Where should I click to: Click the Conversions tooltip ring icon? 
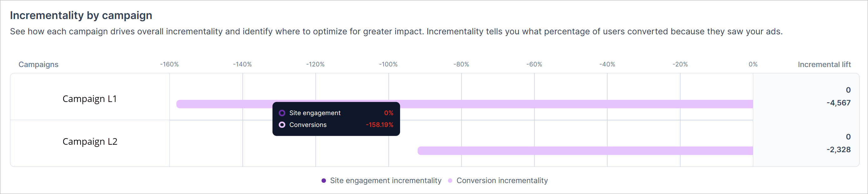tap(282, 125)
